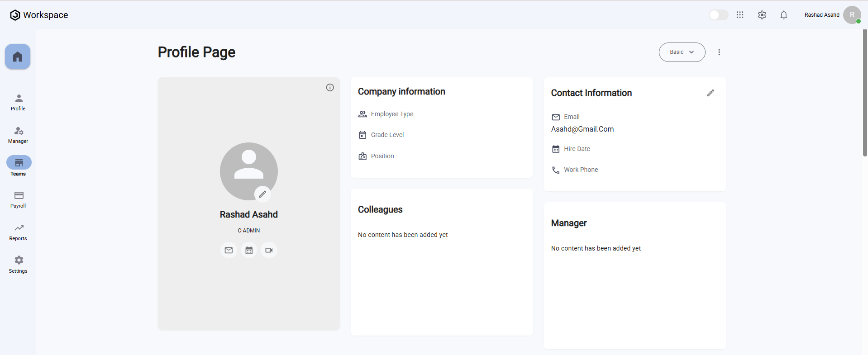868x355 pixels.
Task: Open the top bar settings gear
Action: 762,15
